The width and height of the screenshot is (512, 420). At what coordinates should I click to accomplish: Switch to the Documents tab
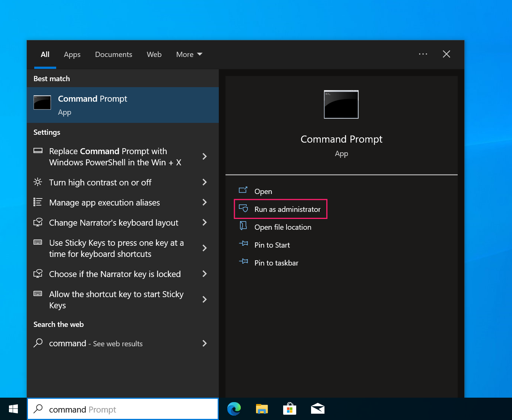click(113, 54)
